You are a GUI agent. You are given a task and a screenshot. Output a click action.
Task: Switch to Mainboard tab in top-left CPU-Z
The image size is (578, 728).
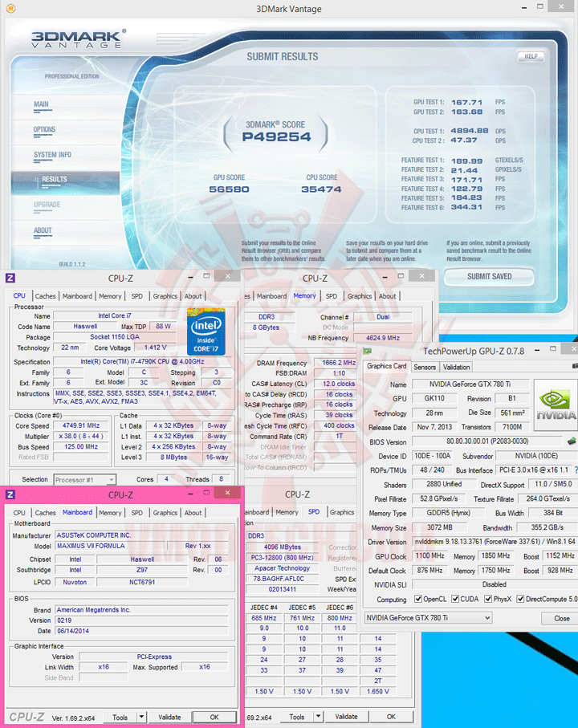pyautogui.click(x=77, y=296)
